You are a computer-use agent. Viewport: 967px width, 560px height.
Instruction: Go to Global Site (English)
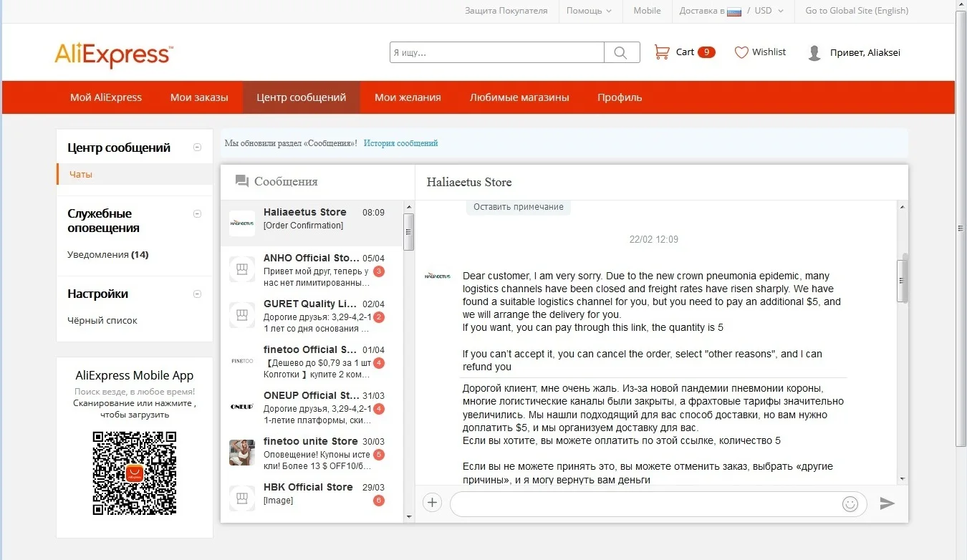[x=857, y=11]
